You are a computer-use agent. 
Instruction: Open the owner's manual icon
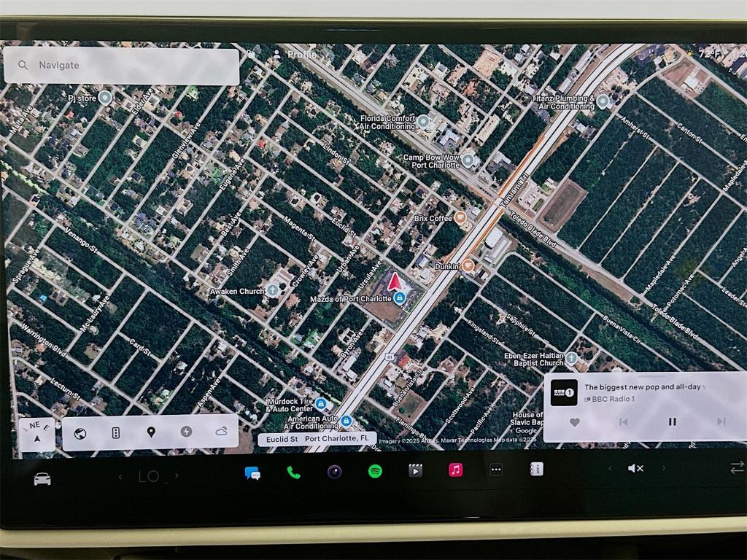click(x=536, y=469)
